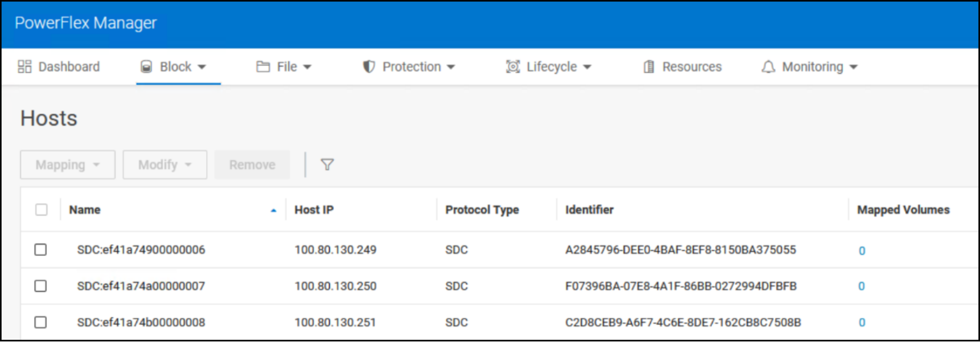
Task: Open mapped volumes link for 100.80.130.251
Action: coord(862,323)
